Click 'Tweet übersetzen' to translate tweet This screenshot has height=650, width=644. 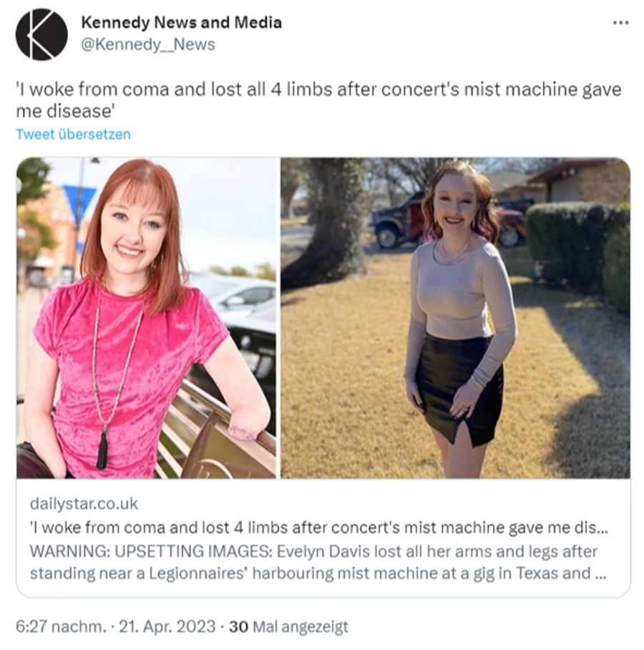click(73, 135)
